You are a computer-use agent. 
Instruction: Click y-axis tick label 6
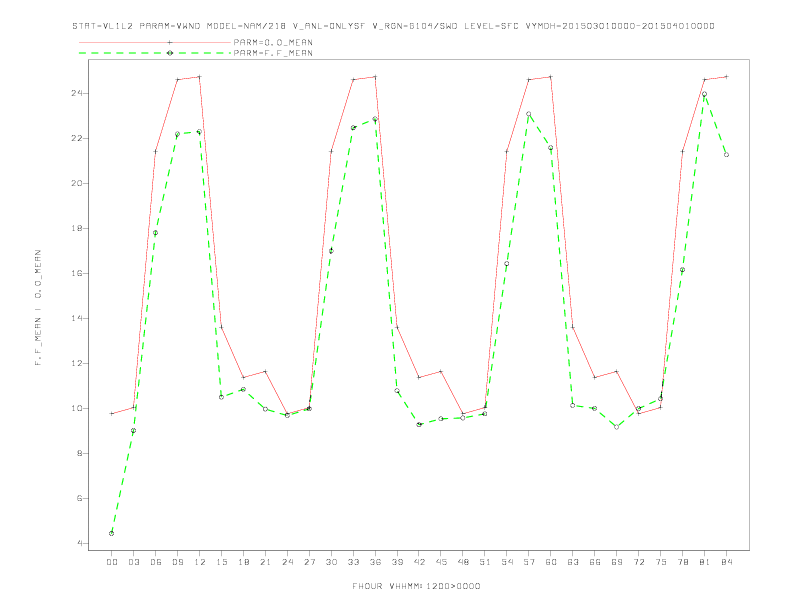click(x=80, y=498)
